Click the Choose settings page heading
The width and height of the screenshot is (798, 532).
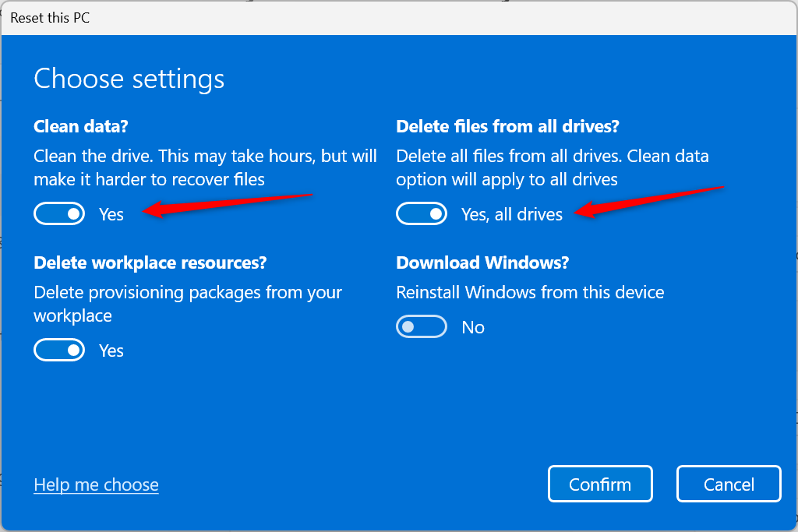(128, 78)
